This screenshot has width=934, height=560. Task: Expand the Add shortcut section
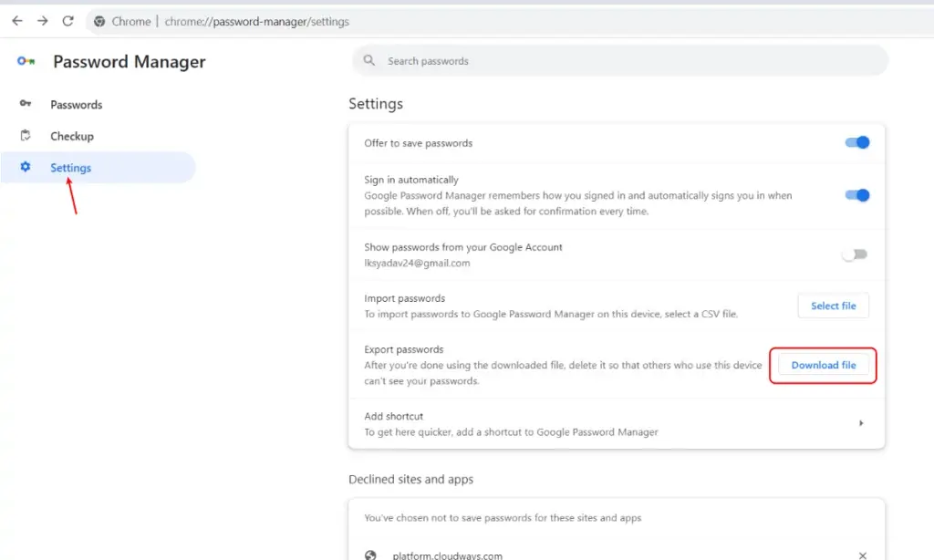[861, 424]
